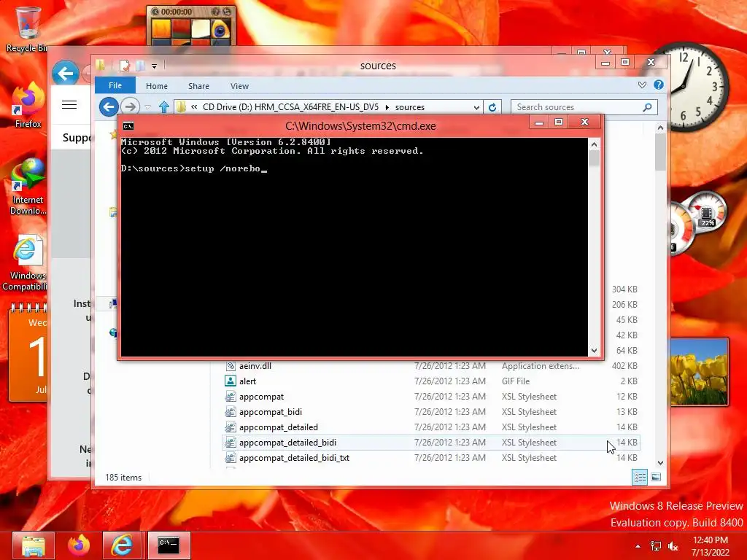Expand the Explorer ribbon chevron
Screen dimensions: 747x560
tap(642, 85)
